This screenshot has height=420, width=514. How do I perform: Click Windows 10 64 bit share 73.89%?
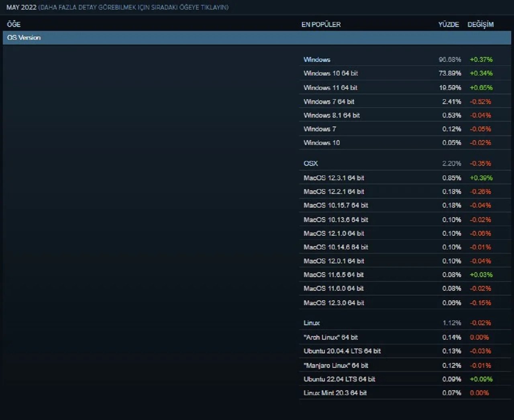pyautogui.click(x=450, y=73)
